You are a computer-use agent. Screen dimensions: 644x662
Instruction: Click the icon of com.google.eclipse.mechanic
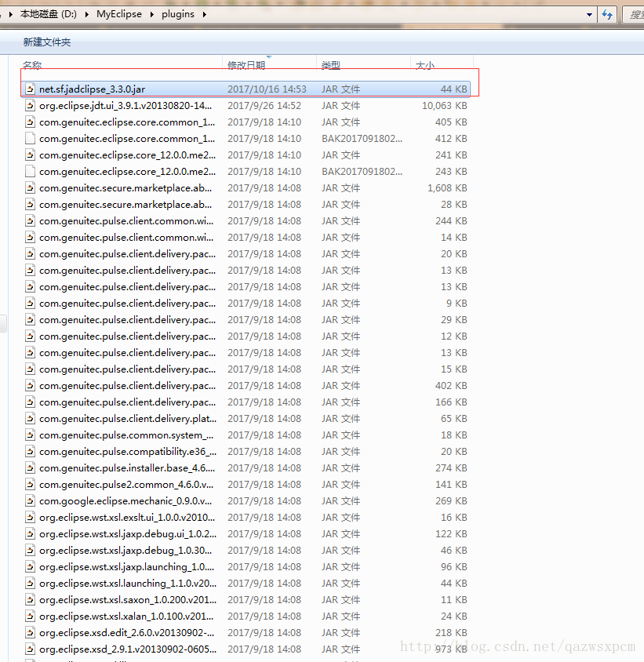click(30, 500)
